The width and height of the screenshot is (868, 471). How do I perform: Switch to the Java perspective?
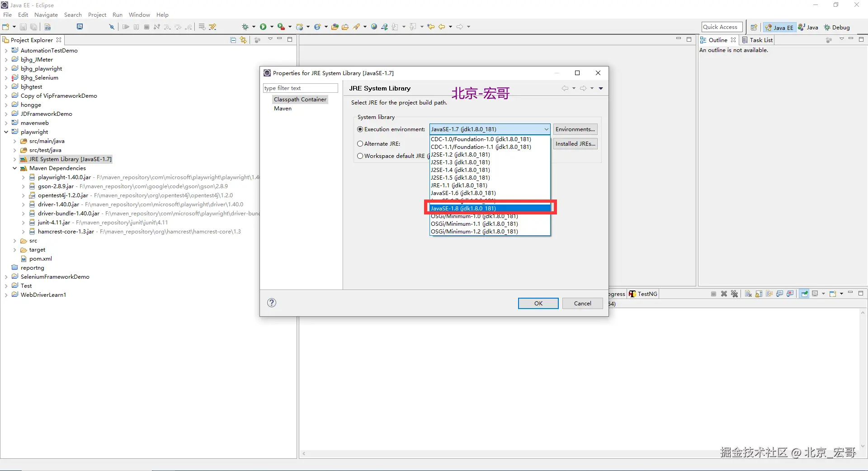pos(808,27)
